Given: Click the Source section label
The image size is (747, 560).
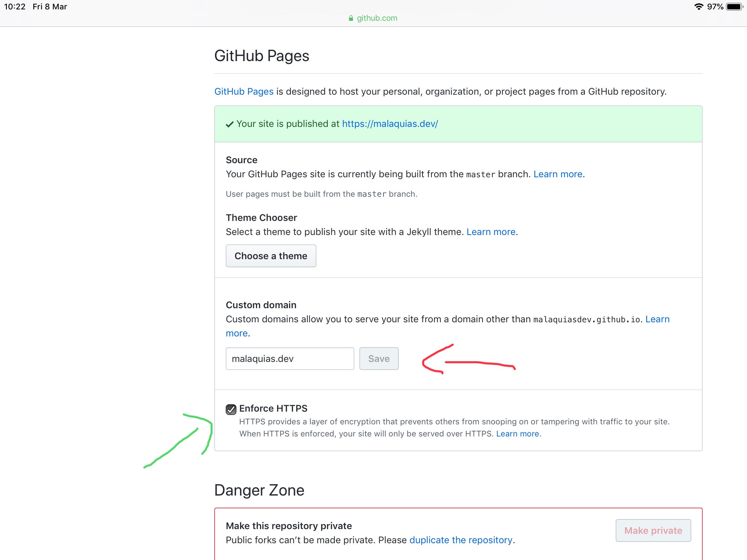Looking at the screenshot, I should point(241,160).
